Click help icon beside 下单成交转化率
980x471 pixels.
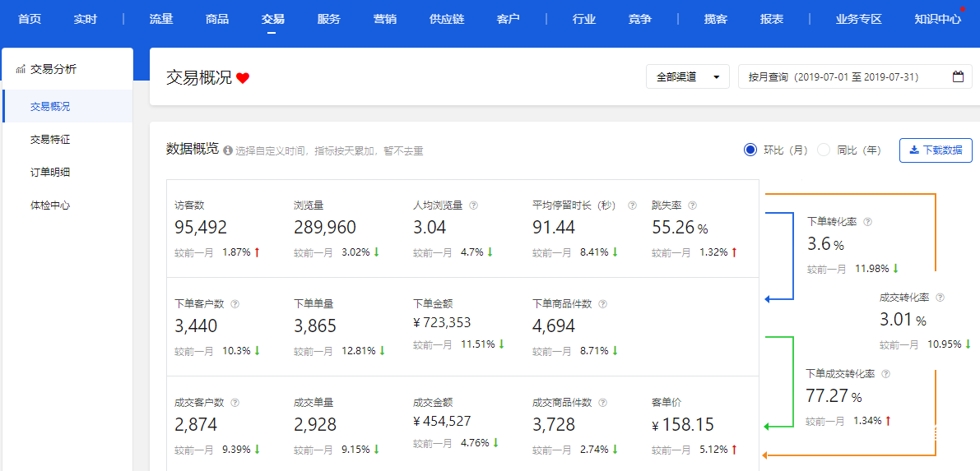(885, 374)
